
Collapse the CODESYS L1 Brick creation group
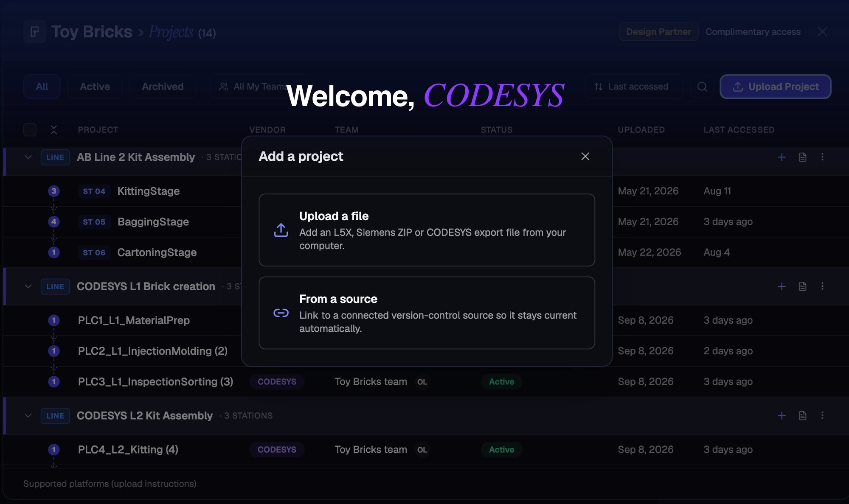[x=28, y=286]
